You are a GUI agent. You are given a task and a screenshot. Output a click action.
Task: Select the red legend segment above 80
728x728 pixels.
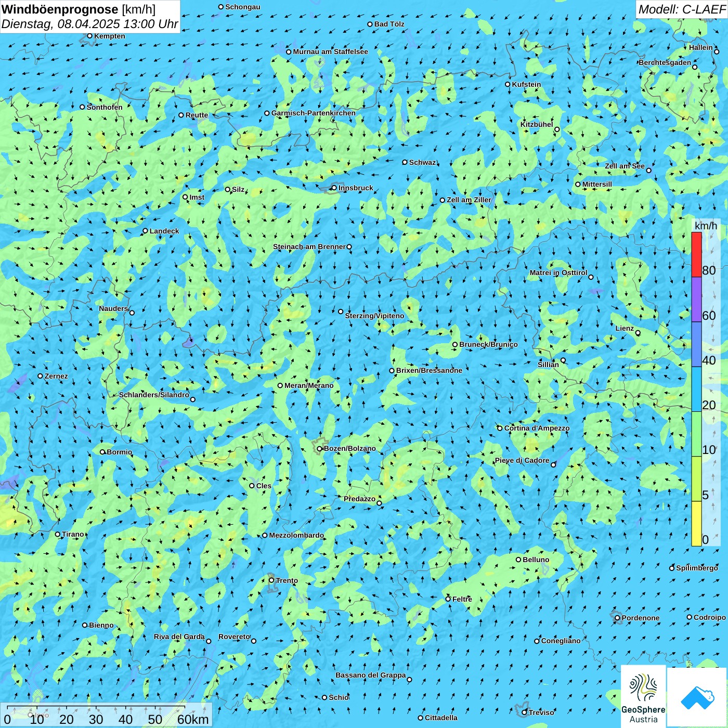click(x=696, y=254)
